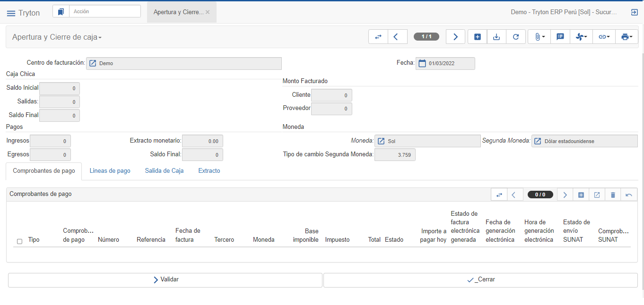Click the logout icon at top right

coord(635,12)
